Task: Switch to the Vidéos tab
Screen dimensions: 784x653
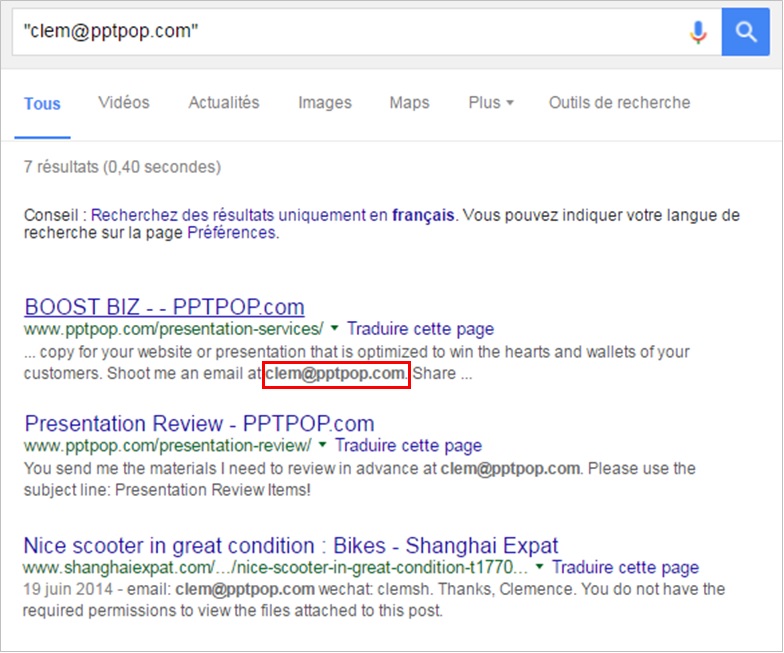Action: coord(124,102)
